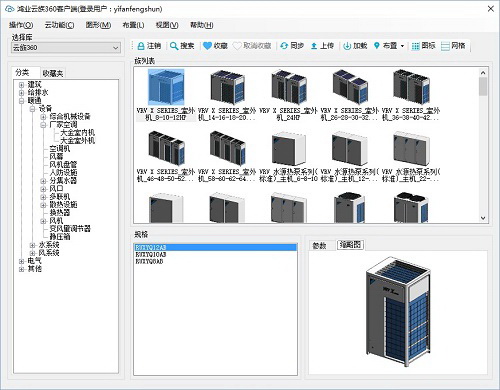Sync the library with 同步 icon
This screenshot has width=500, height=390.
284,46
